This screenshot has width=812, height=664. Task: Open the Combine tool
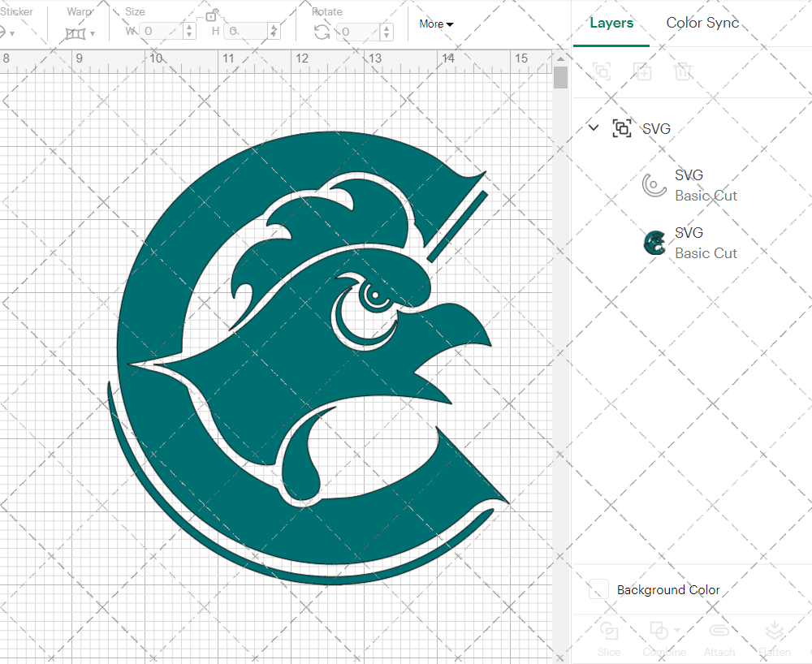point(659,632)
